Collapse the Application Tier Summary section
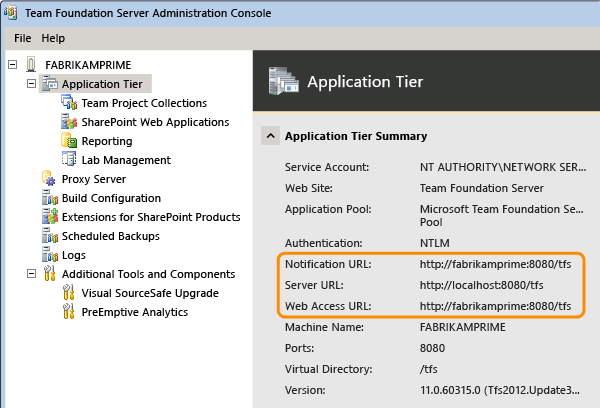Viewport: 600px width, 408px height. coord(270,136)
